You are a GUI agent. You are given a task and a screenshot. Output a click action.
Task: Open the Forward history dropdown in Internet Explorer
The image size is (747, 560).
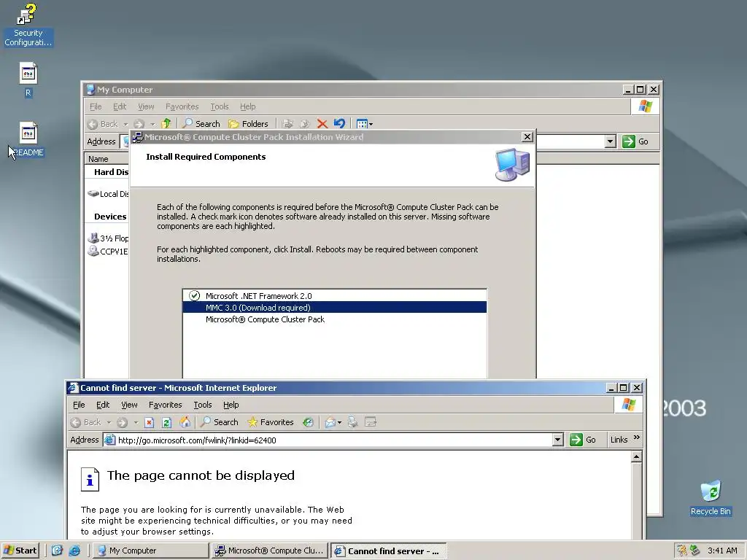(136, 422)
